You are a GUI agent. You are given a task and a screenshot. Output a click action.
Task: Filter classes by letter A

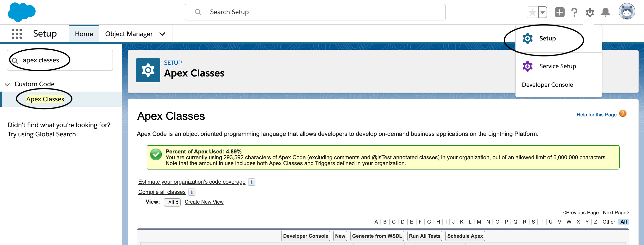point(376,222)
